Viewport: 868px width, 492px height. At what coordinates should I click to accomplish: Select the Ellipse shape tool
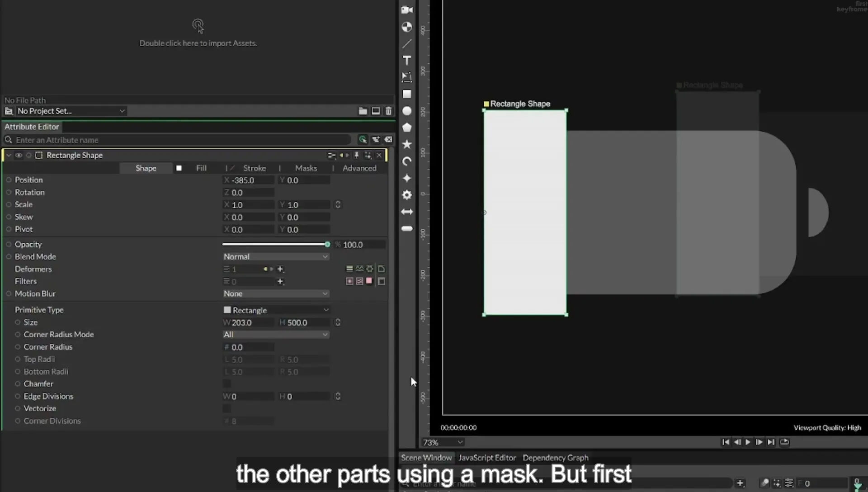click(407, 111)
